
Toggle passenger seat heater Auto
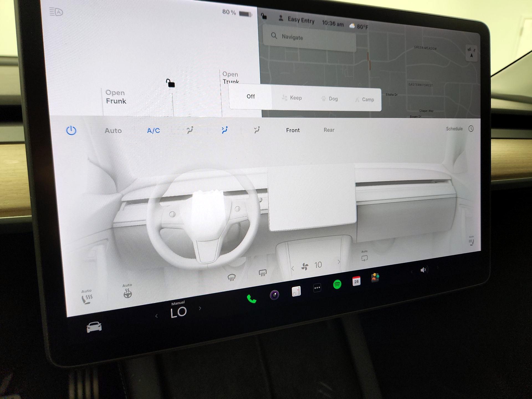[471, 241]
